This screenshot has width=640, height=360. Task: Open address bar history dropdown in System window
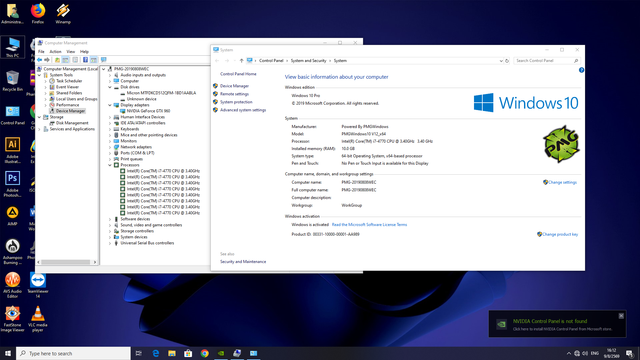[x=501, y=61]
